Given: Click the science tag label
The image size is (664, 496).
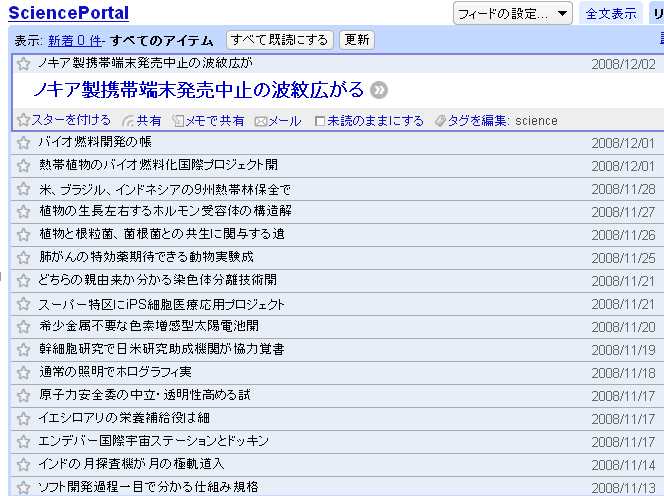Looking at the screenshot, I should point(536,121).
